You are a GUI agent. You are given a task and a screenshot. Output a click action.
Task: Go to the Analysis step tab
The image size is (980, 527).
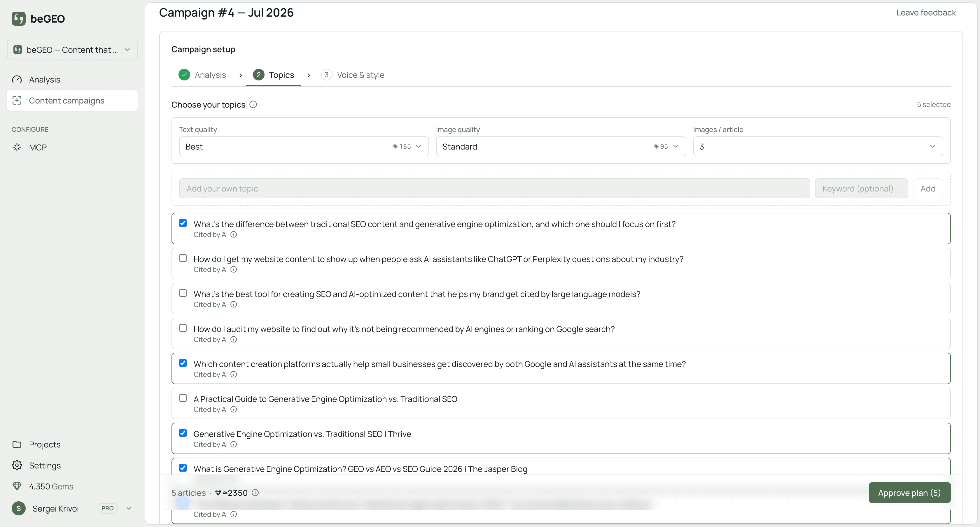click(202, 75)
